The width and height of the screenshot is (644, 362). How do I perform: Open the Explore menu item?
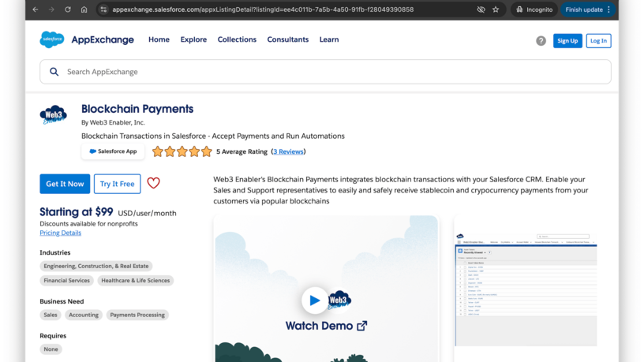coord(193,39)
